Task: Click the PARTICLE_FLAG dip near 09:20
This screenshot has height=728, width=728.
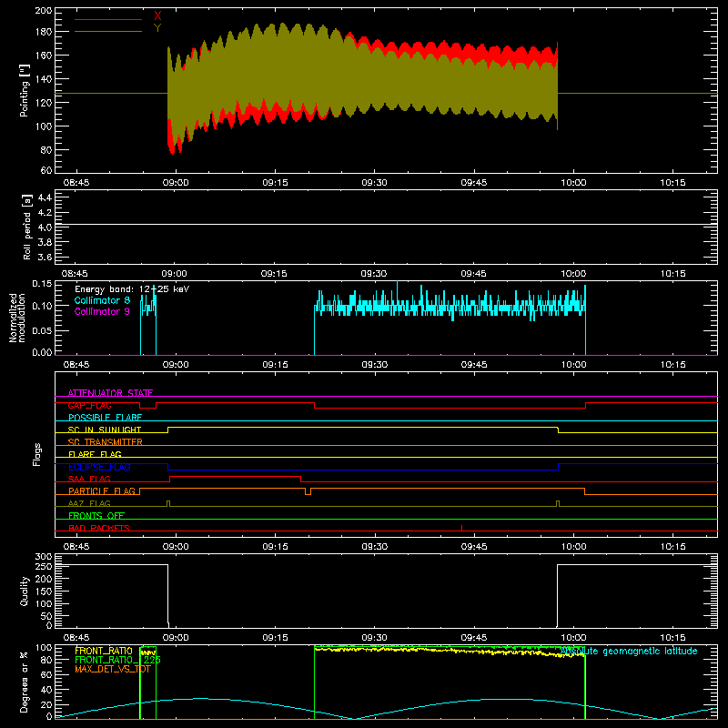Action: [308, 491]
